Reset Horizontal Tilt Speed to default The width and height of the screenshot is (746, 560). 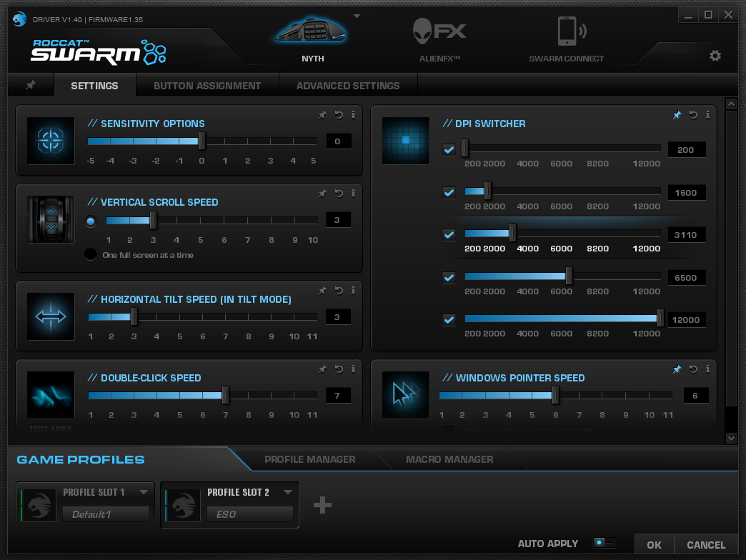coord(339,290)
